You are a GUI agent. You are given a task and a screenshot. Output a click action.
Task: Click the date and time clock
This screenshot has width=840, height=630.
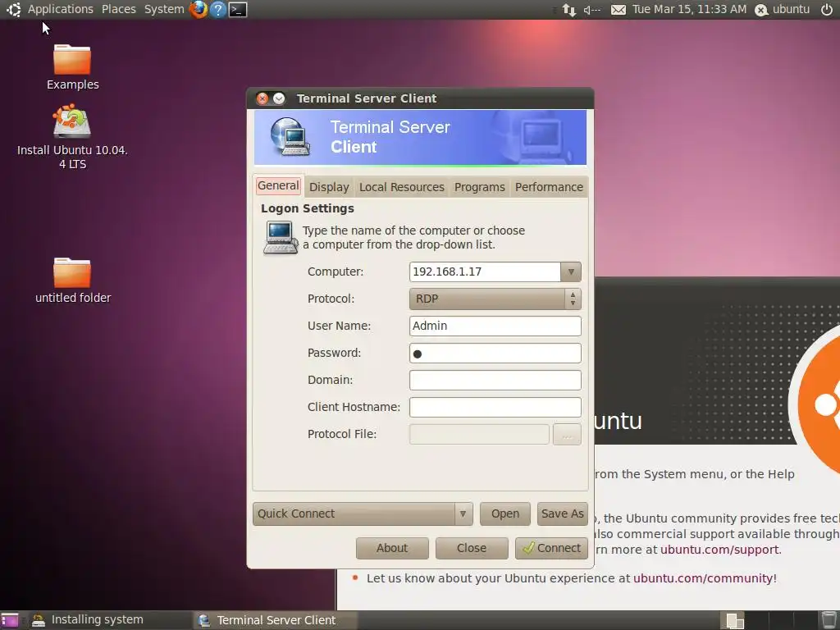689,9
